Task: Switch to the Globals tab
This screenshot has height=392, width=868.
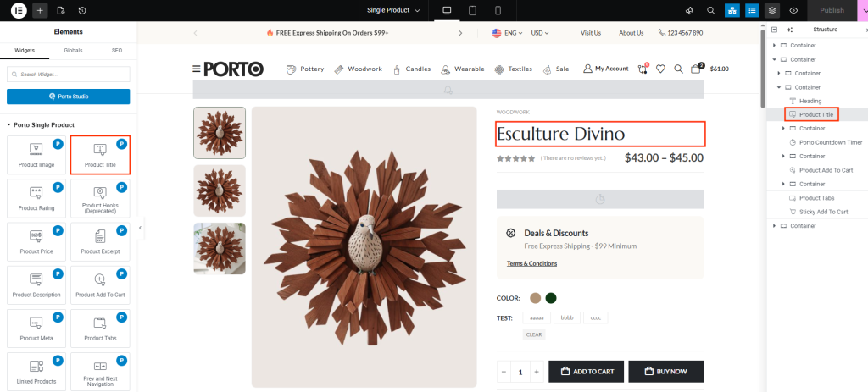Action: coord(73,51)
